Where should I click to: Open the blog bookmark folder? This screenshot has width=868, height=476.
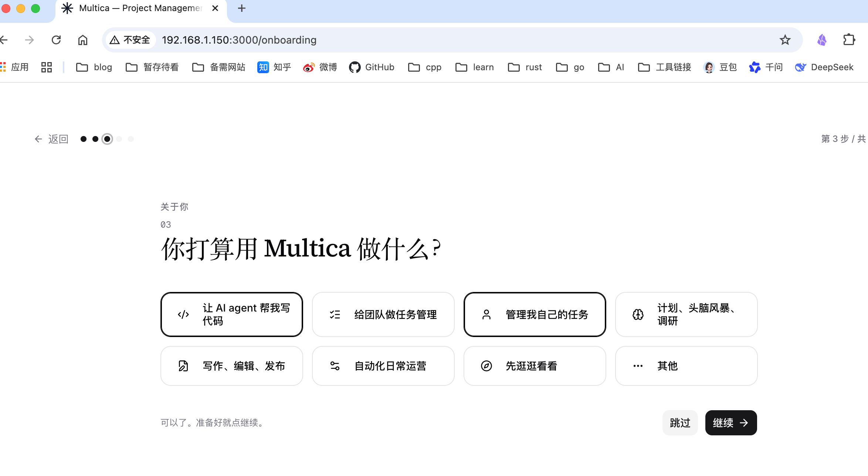coord(94,67)
